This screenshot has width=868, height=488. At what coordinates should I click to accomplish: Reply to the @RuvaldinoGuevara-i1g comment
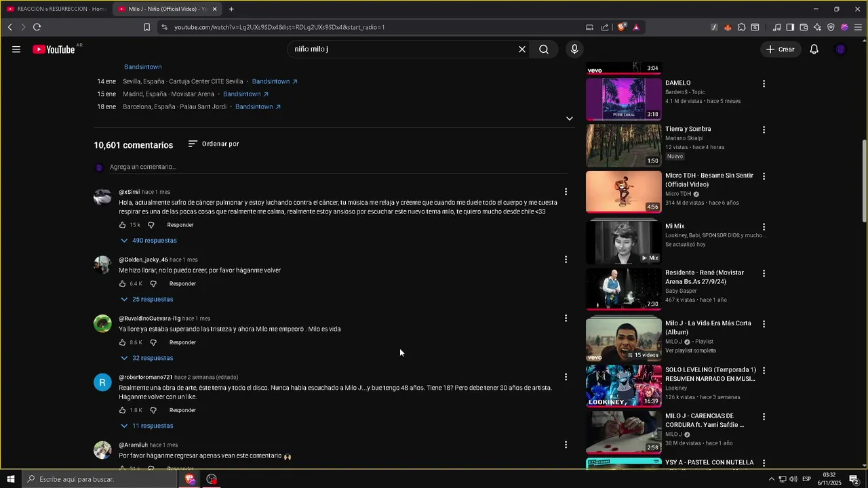click(182, 343)
